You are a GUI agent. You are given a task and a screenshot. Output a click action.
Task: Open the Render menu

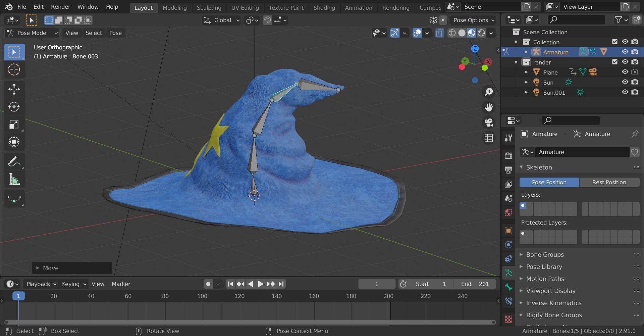tap(60, 7)
